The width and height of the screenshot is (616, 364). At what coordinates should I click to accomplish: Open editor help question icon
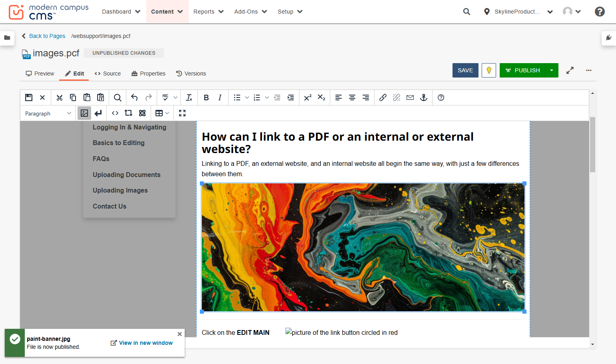click(x=441, y=97)
